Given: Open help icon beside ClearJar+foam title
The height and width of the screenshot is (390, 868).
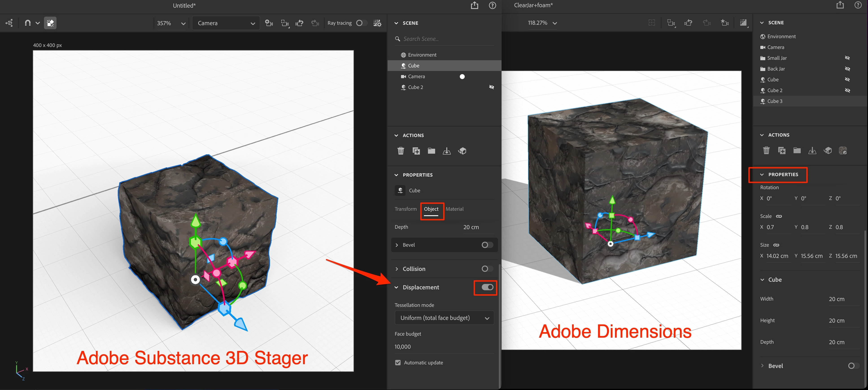Looking at the screenshot, I should 858,5.
